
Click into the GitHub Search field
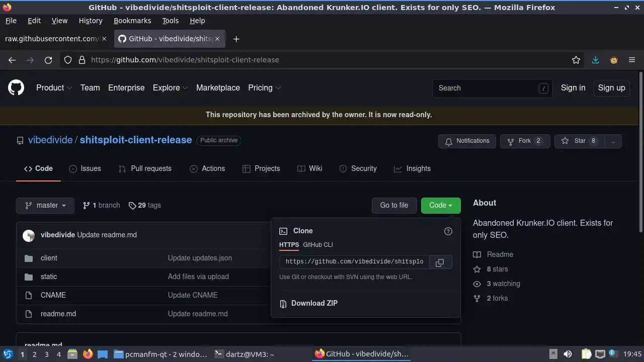[x=492, y=88]
